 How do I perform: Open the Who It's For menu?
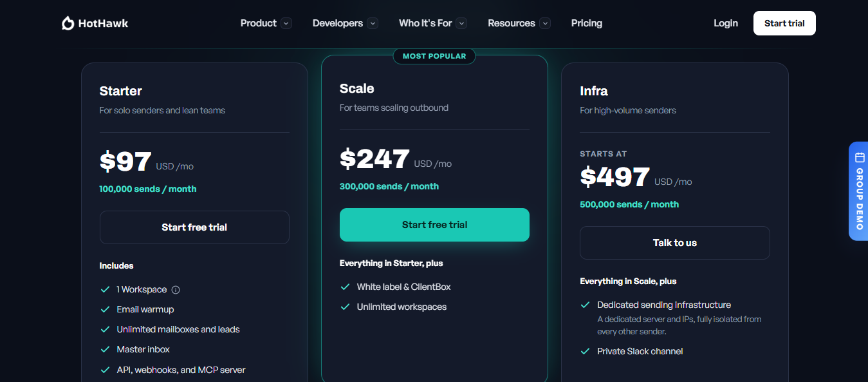(432, 23)
